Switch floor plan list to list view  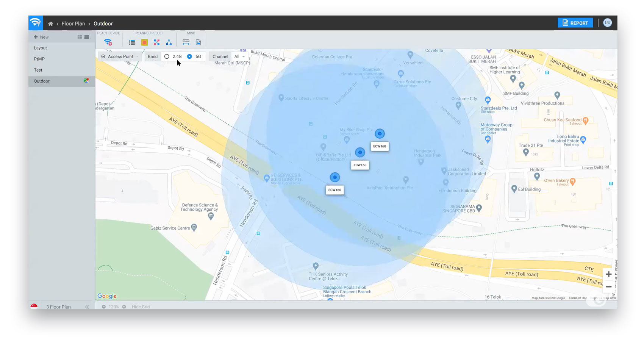(87, 37)
